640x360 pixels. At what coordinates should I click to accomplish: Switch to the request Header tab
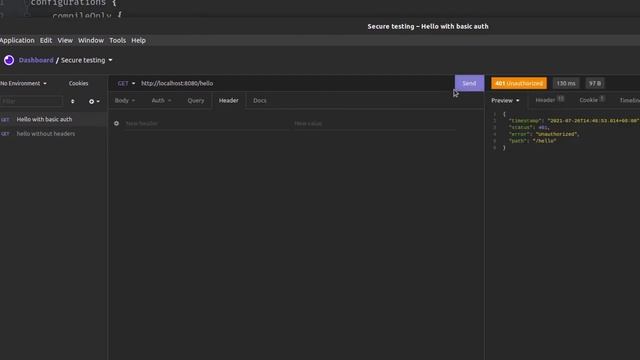pyautogui.click(x=229, y=100)
